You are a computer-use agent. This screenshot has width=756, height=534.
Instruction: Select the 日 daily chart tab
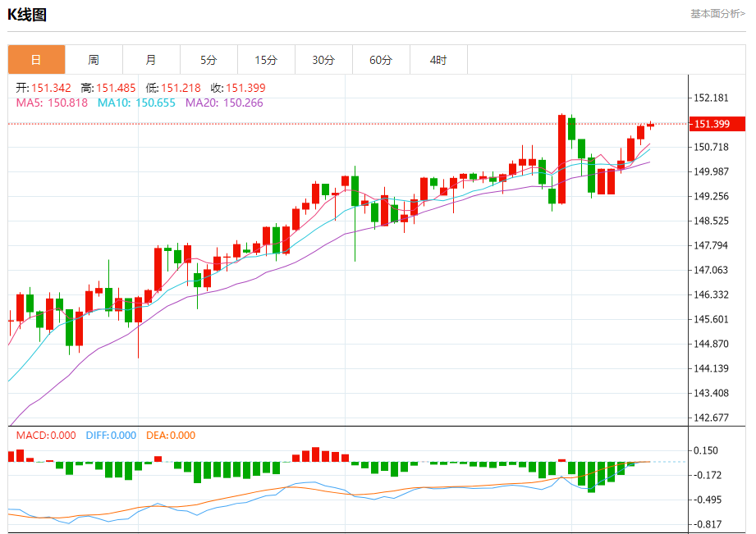[x=36, y=60]
